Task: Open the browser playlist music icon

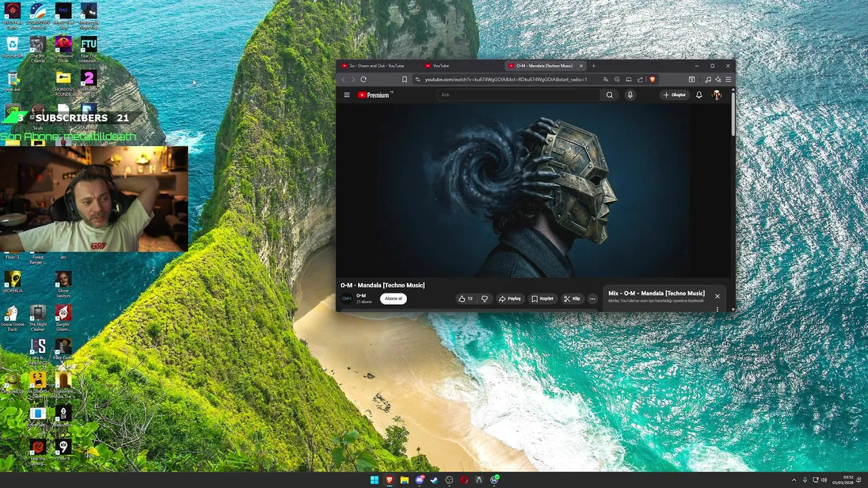Action: pos(708,79)
